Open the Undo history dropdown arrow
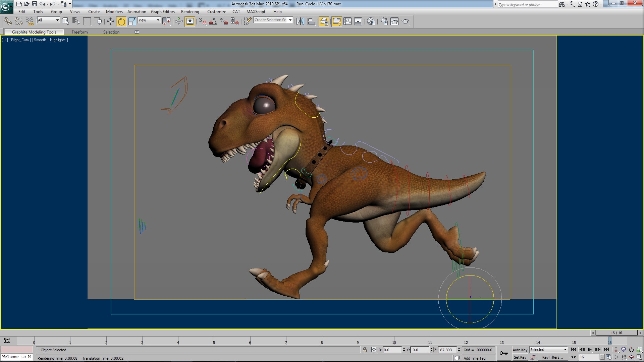This screenshot has height=362, width=644. point(47,4)
